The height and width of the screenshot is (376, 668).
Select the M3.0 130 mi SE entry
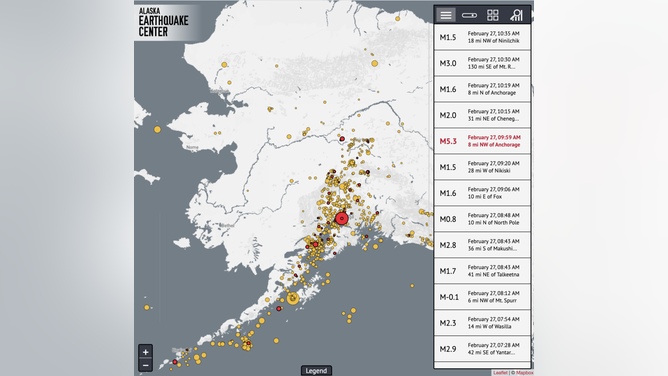click(x=482, y=63)
